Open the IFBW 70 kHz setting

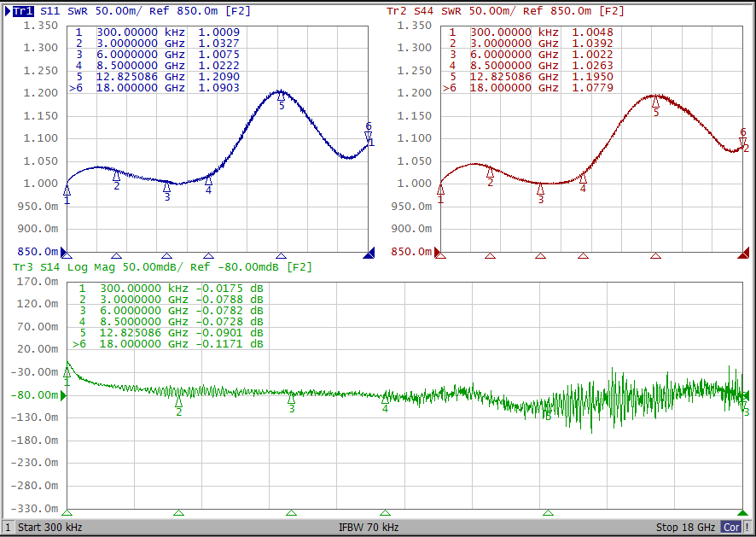[x=369, y=528]
